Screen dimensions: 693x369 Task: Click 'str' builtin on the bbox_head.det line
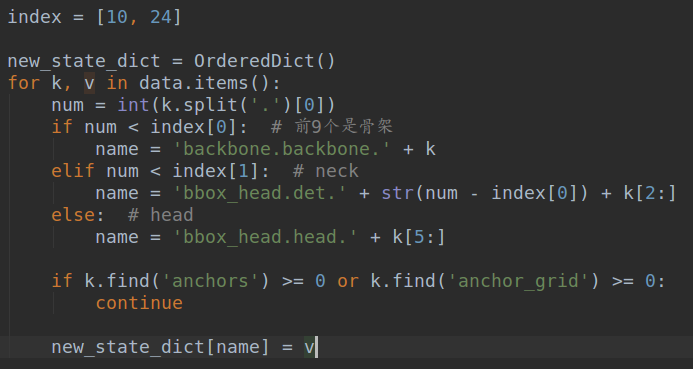(x=398, y=193)
